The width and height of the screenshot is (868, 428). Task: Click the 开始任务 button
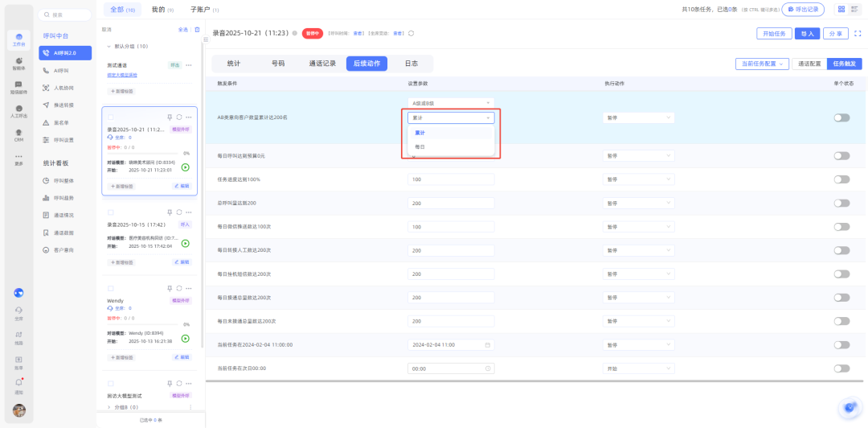[x=774, y=34]
